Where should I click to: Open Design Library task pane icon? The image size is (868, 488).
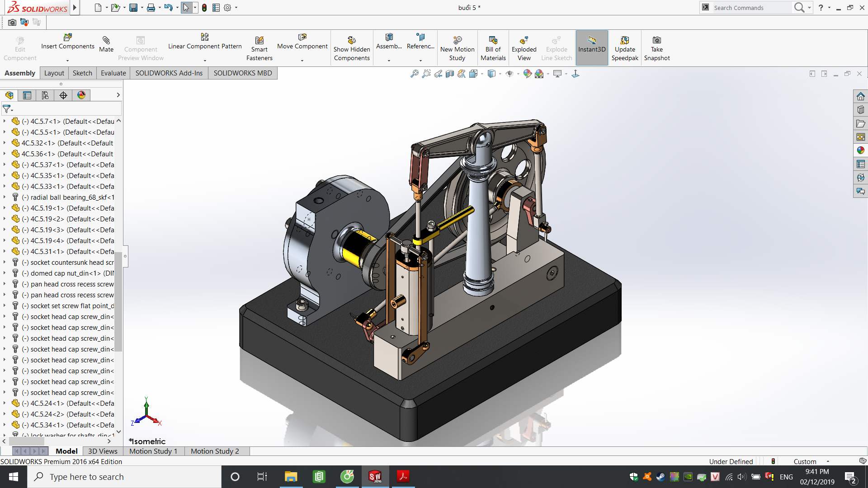pos(860,110)
